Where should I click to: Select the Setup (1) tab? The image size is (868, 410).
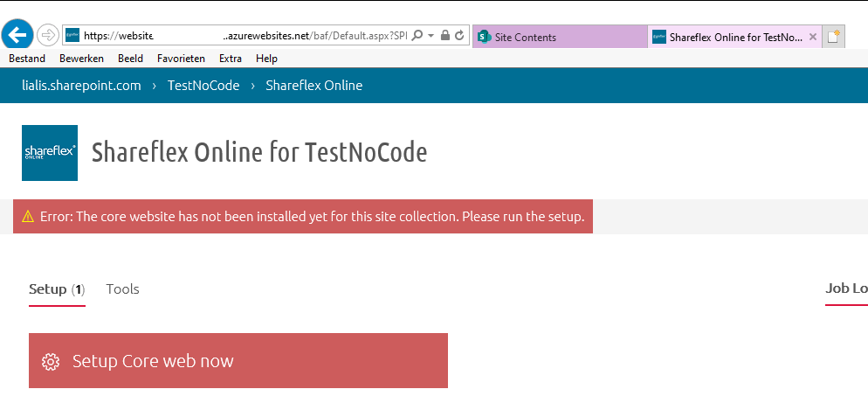[57, 289]
